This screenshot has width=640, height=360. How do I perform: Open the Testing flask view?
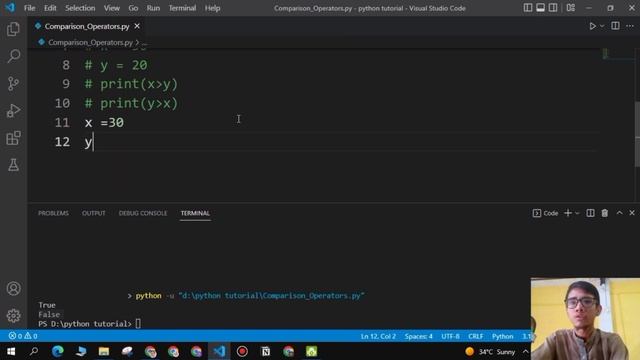[13, 165]
